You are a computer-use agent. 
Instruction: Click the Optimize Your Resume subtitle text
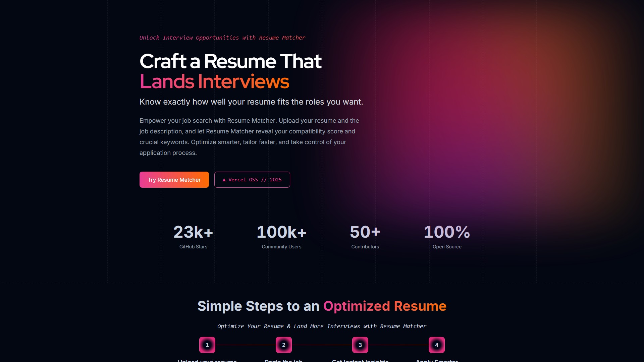pos(322,326)
